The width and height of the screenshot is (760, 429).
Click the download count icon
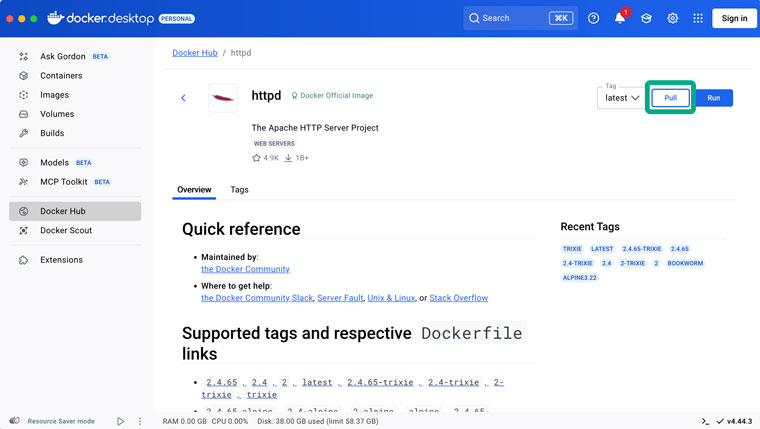[288, 158]
